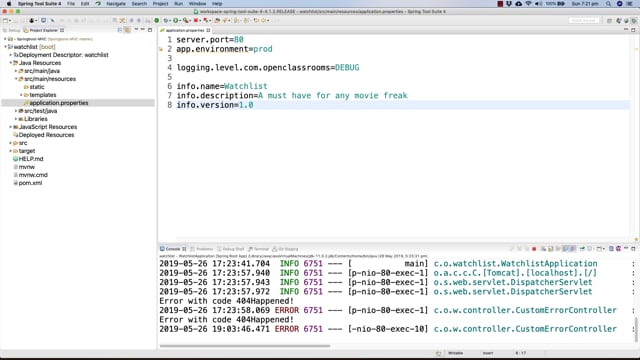640x360 pixels.
Task: Switch to the Terminal tab
Action: 258,249
